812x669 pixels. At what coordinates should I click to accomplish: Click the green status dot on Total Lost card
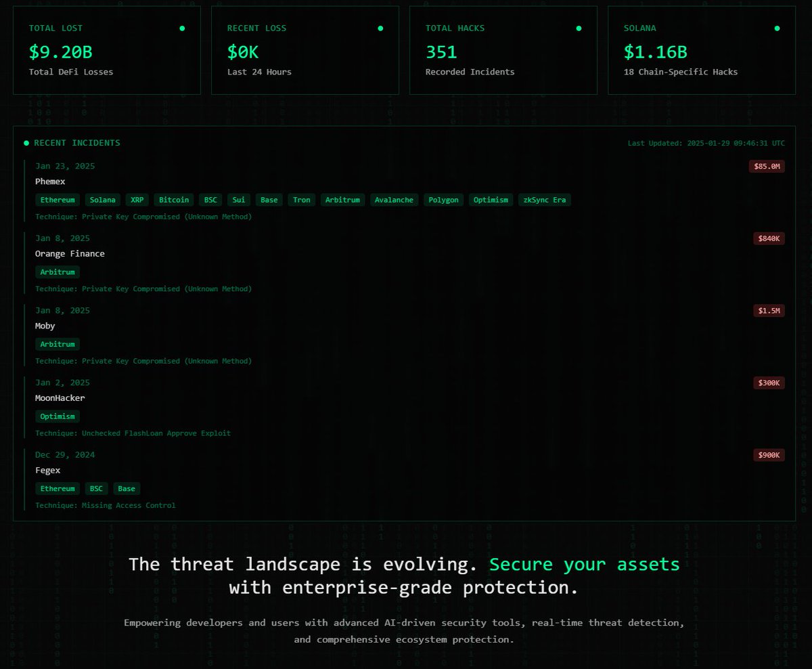click(182, 28)
